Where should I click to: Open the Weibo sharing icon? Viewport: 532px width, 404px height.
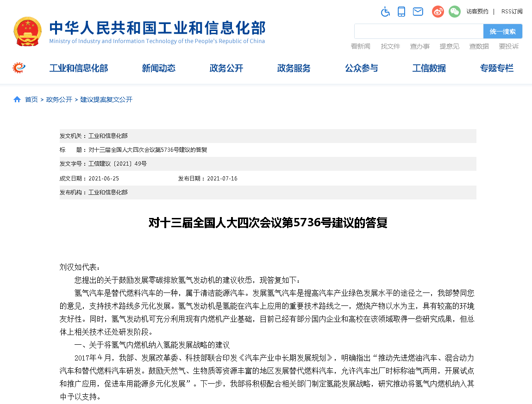(x=437, y=12)
